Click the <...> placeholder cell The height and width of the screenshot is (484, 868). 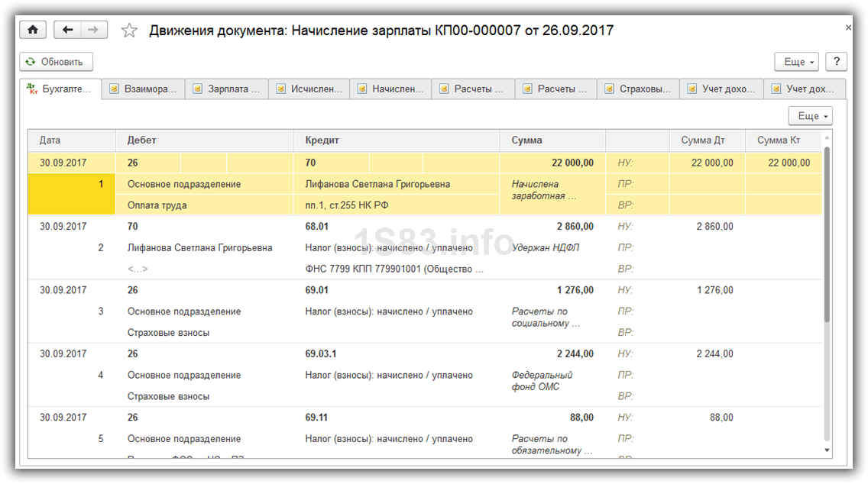click(x=138, y=269)
